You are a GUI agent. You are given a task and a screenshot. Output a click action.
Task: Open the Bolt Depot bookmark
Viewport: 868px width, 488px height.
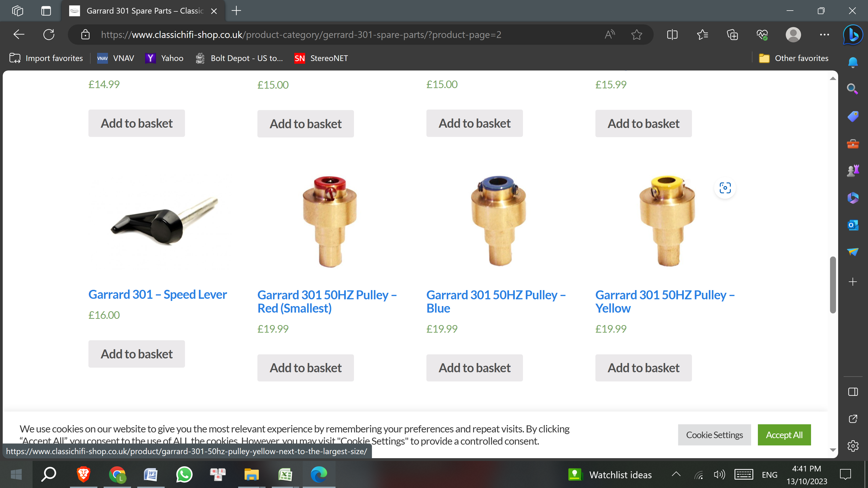(239, 58)
